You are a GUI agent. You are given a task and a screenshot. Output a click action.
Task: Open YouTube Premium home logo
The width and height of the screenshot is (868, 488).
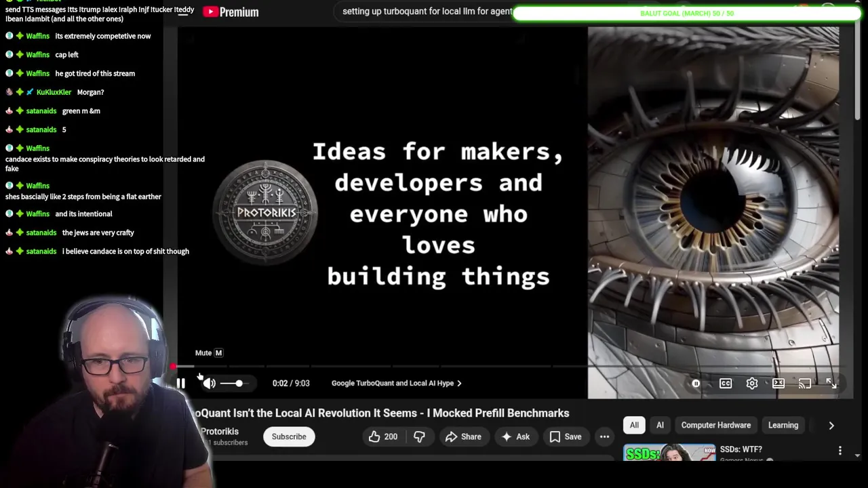pyautogui.click(x=231, y=12)
